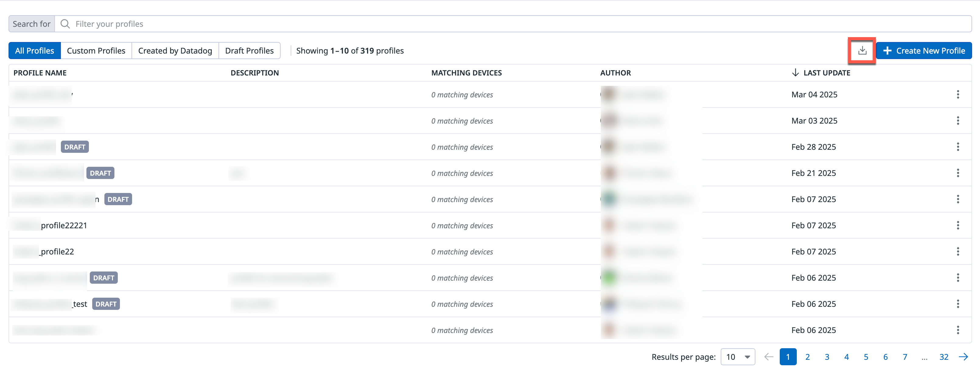Click the Filter your profiles field

coord(495,24)
